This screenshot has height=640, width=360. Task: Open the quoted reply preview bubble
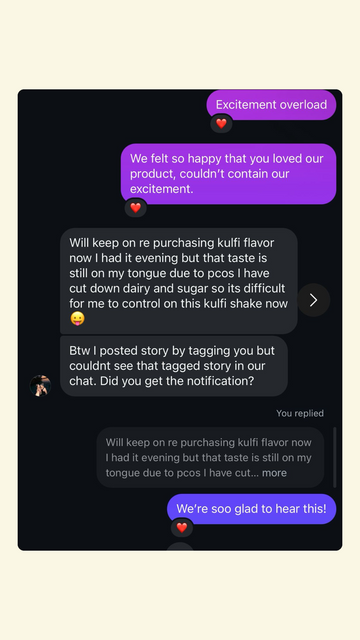210,458
